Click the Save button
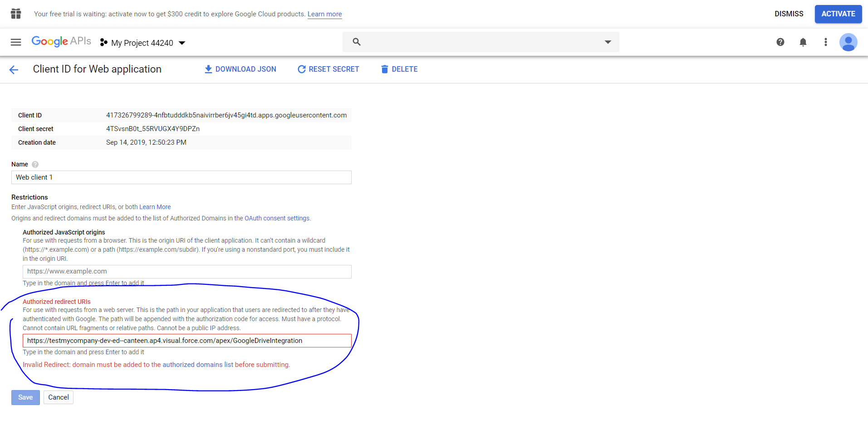This screenshot has width=868, height=425. [x=25, y=397]
